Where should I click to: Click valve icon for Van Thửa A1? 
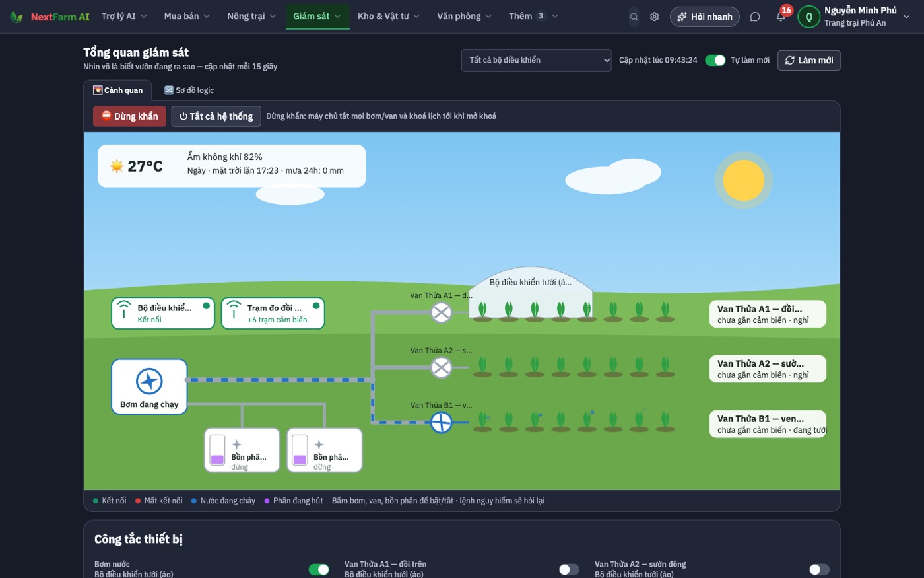441,312
